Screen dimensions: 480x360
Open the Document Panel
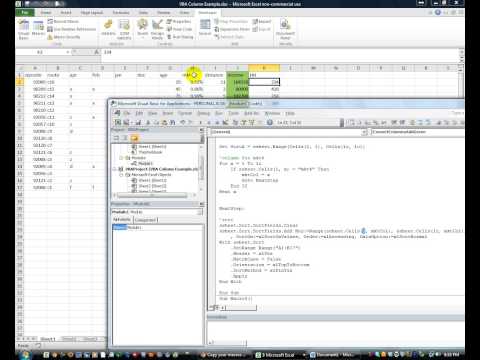coord(285,29)
